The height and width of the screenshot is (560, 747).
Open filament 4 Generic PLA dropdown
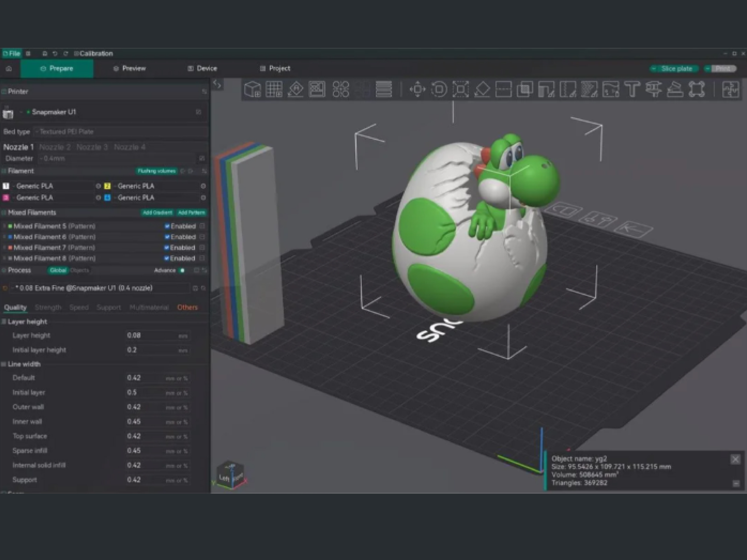pos(155,198)
